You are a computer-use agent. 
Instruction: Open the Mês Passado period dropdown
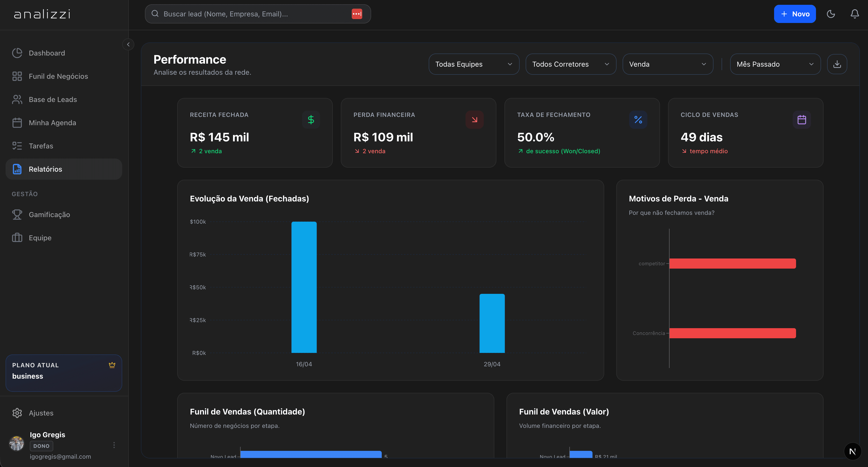click(775, 64)
